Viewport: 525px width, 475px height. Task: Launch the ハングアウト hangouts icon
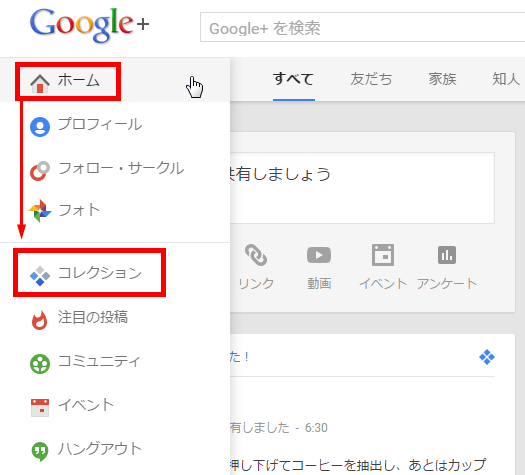[40, 451]
